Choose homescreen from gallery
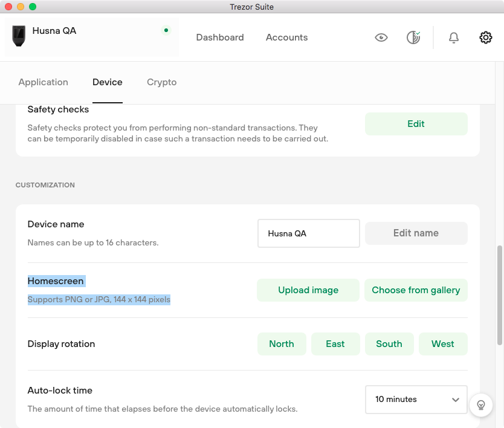This screenshot has height=428, width=504. coord(416,290)
